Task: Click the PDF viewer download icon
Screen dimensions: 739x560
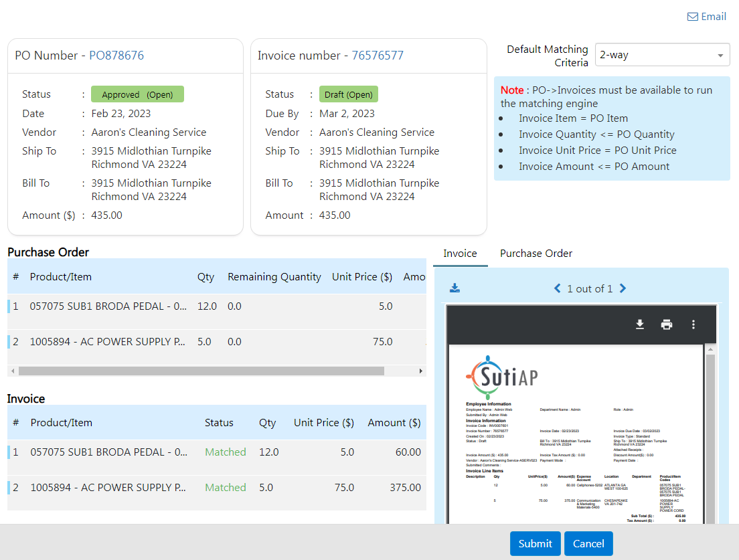Action: [x=640, y=324]
